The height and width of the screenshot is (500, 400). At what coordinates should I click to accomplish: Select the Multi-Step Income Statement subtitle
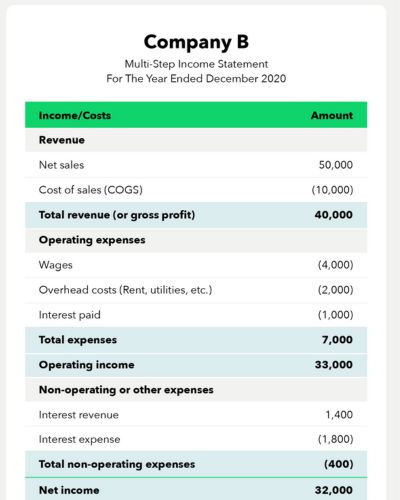196,64
